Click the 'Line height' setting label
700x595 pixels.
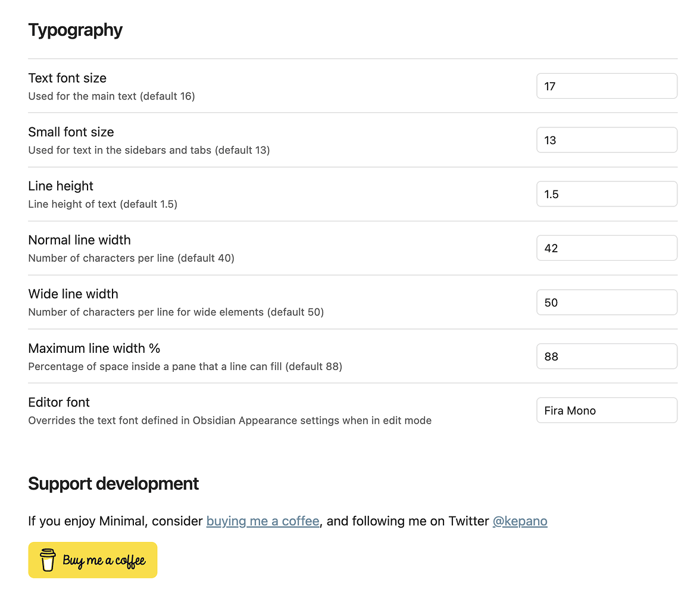[61, 186]
